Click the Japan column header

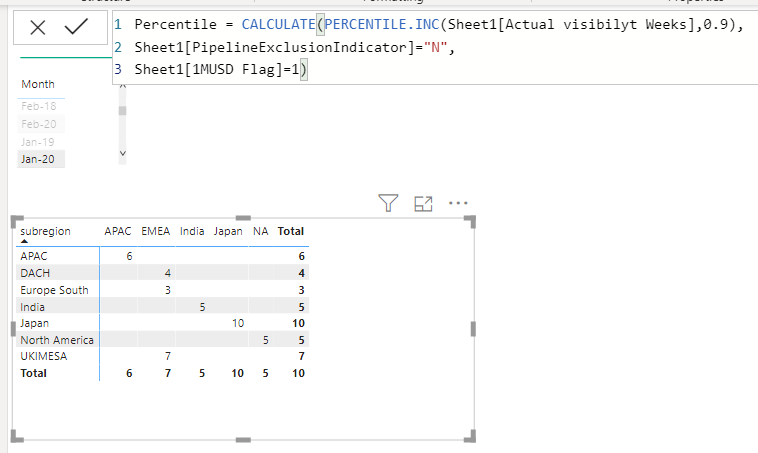click(228, 231)
